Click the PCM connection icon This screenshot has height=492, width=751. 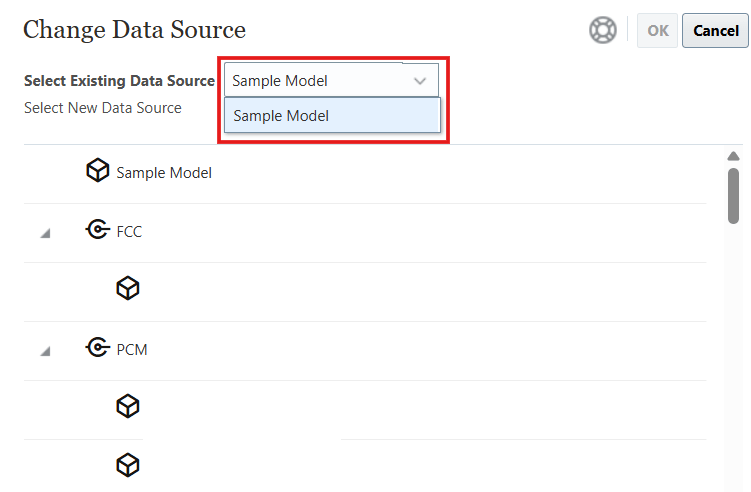[97, 349]
